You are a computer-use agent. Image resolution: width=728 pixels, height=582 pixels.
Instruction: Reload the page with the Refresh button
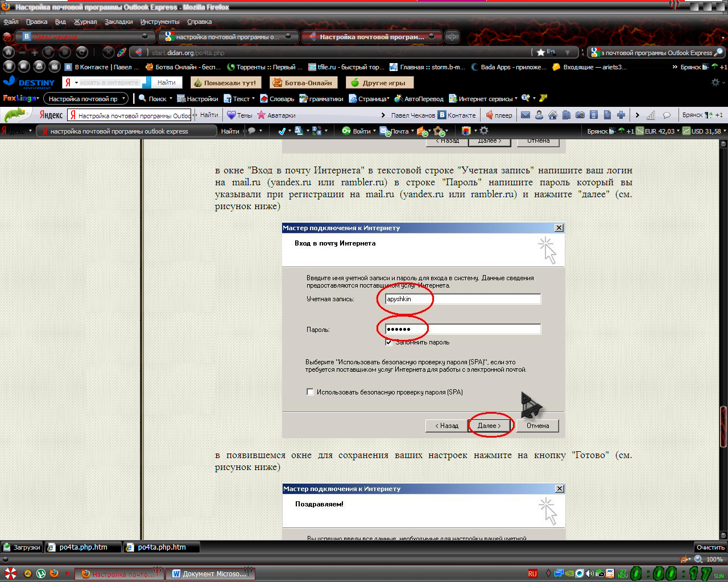coord(81,52)
